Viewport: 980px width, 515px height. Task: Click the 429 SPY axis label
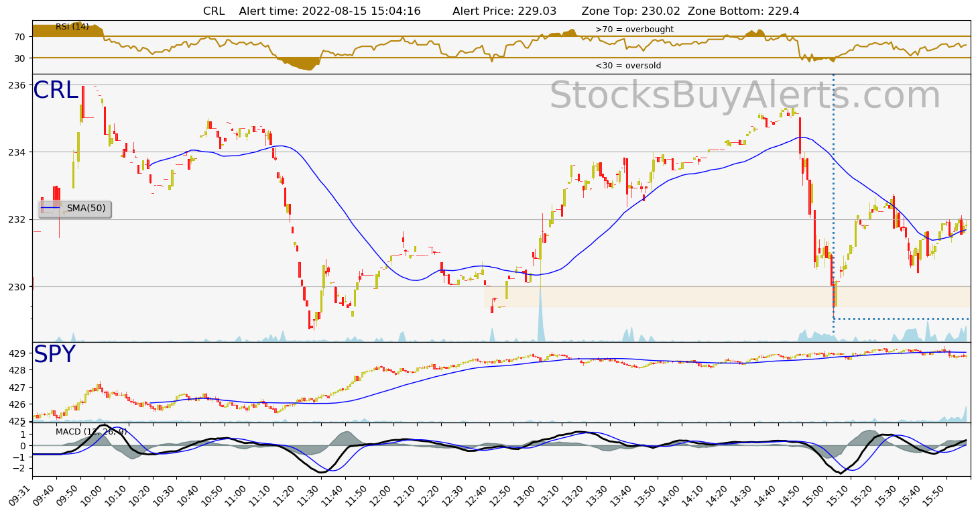(x=18, y=353)
